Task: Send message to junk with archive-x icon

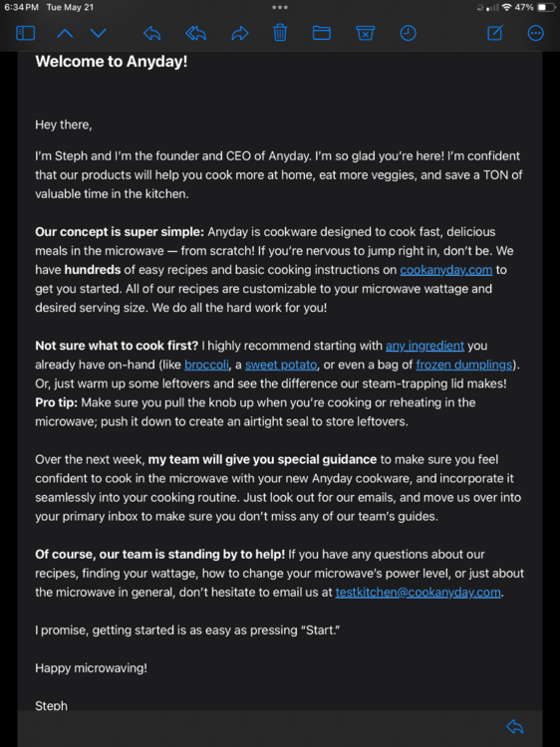Action: pyautogui.click(x=365, y=33)
